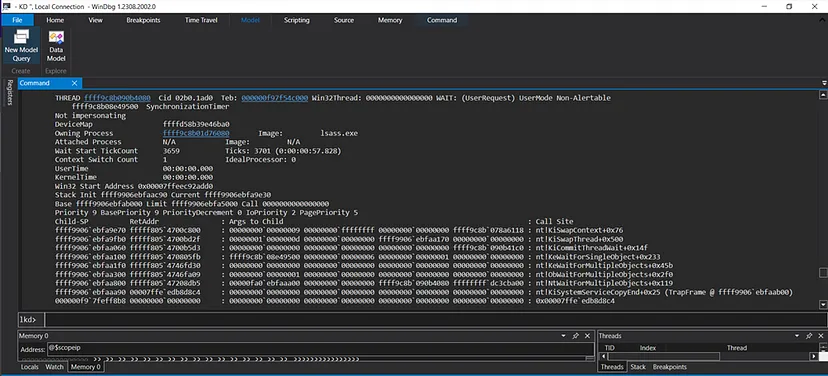This screenshot has height=376, width=828.
Task: Click the Win32 Start Address line
Action: click(134, 186)
